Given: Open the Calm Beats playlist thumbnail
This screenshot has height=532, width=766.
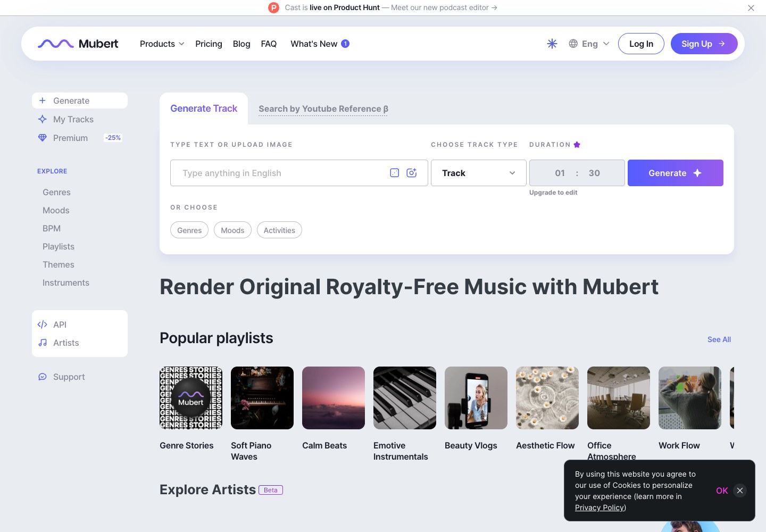Looking at the screenshot, I should tap(334, 398).
